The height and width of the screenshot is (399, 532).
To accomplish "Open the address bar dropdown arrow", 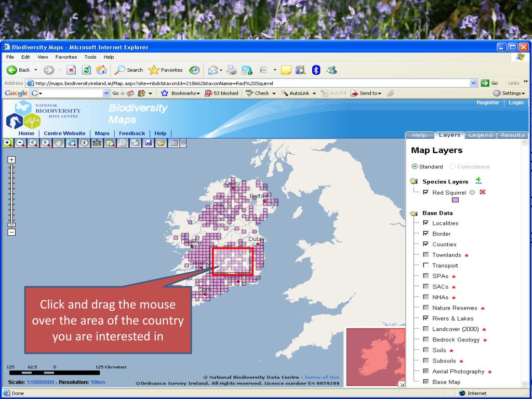I will 474,83.
